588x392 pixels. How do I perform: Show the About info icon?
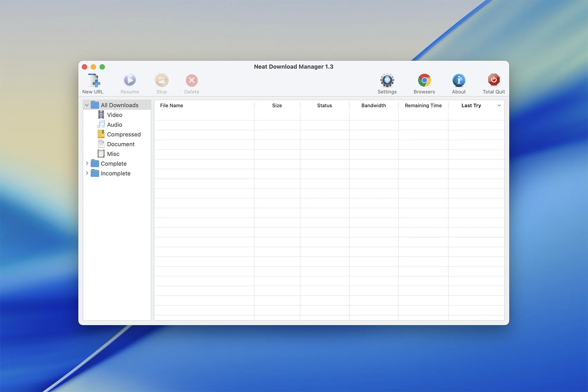459,80
